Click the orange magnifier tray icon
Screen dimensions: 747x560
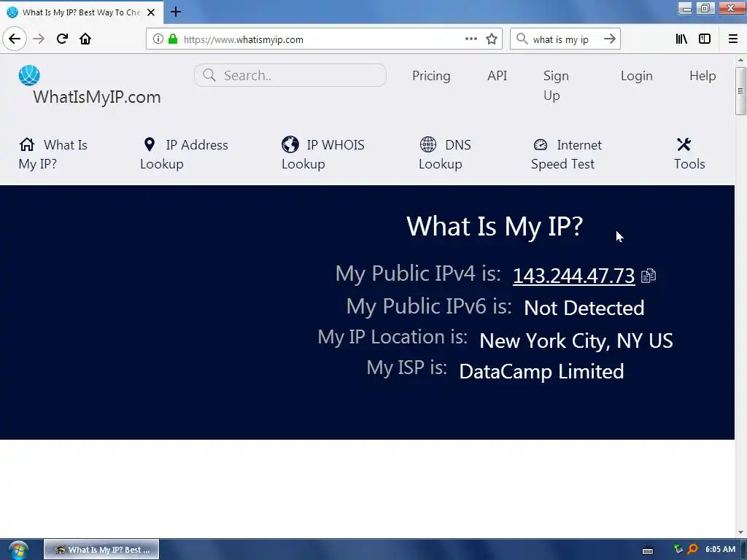point(693,550)
